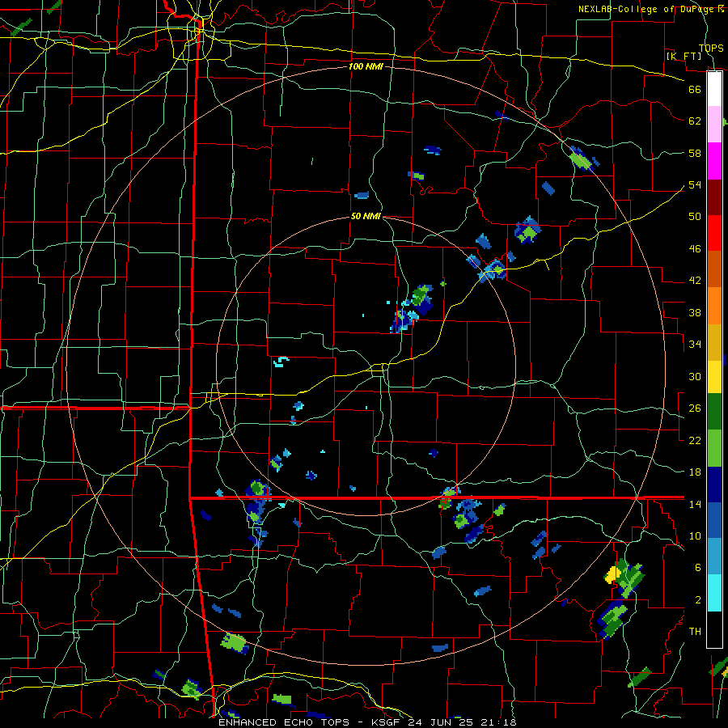The height and width of the screenshot is (728, 728).
Task: Click the 54 value on the legend
Action: (695, 184)
